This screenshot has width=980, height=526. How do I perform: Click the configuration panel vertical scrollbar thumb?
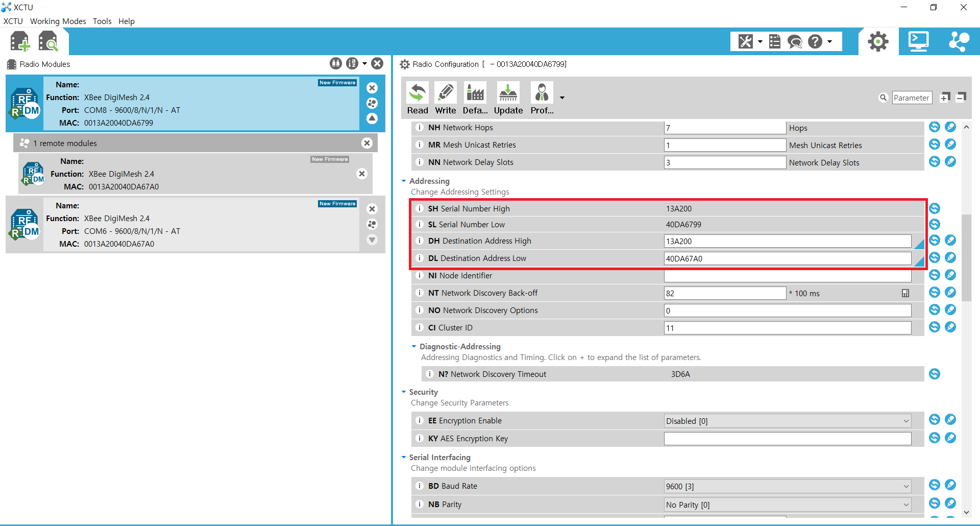point(966,258)
